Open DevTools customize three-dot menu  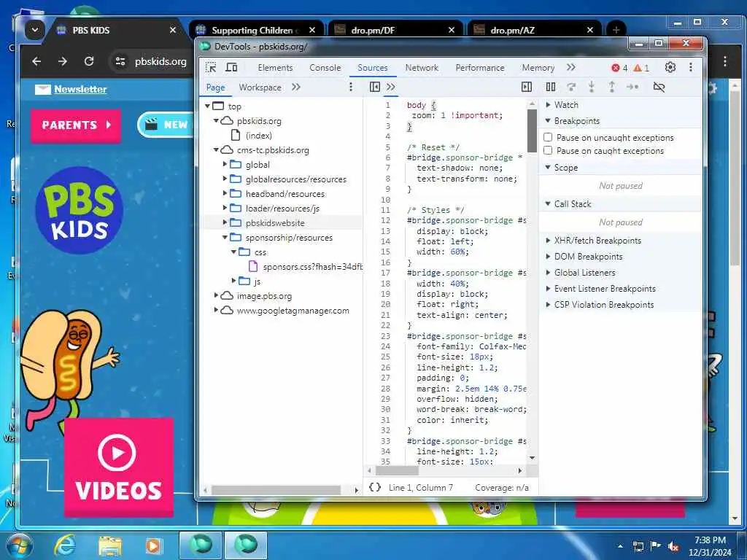[x=691, y=68]
